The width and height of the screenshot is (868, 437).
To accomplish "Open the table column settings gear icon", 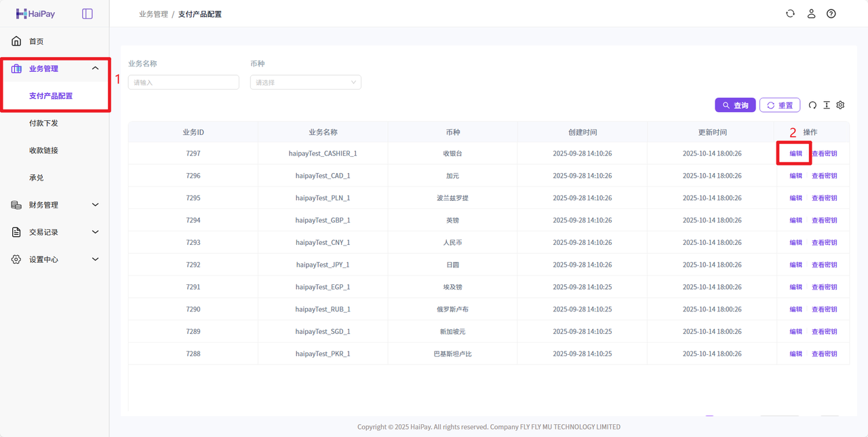I will click(841, 105).
